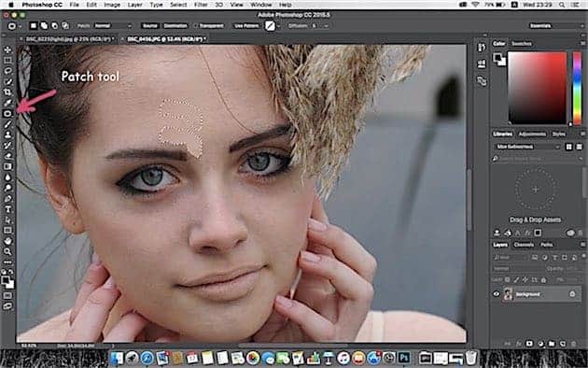588x368 pixels.
Task: Open the Patch mode Normal dropdown
Action: click(113, 26)
